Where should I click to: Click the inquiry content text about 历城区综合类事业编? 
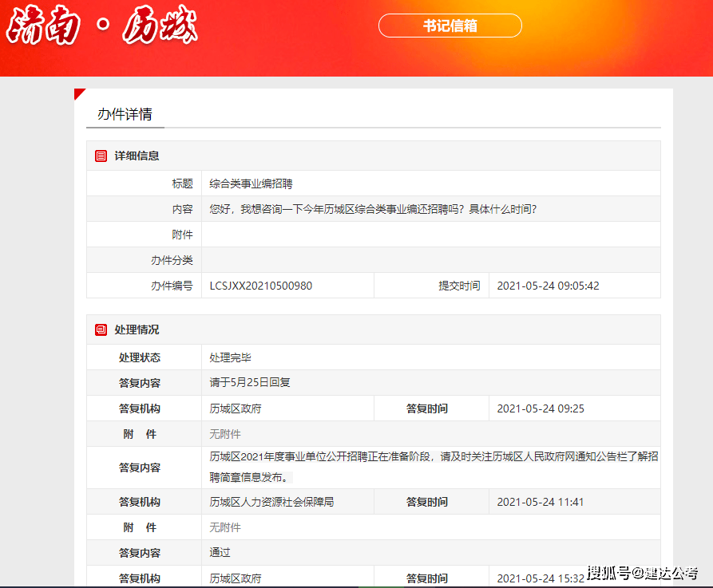point(372,209)
